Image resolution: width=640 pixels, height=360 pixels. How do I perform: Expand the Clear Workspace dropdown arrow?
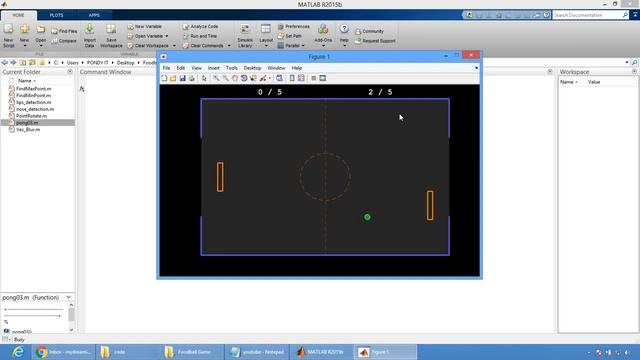click(174, 46)
